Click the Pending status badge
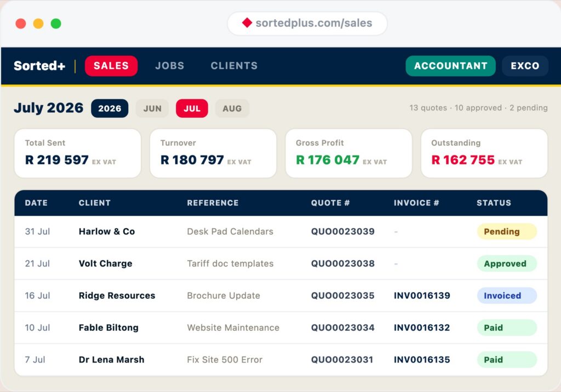The image size is (561, 392). tap(507, 232)
